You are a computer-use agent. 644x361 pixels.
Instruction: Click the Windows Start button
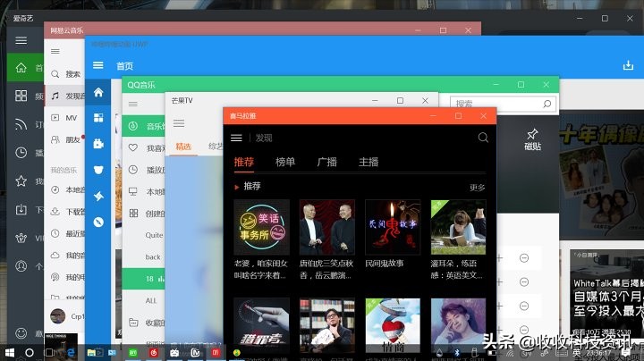pyautogui.click(x=10, y=352)
